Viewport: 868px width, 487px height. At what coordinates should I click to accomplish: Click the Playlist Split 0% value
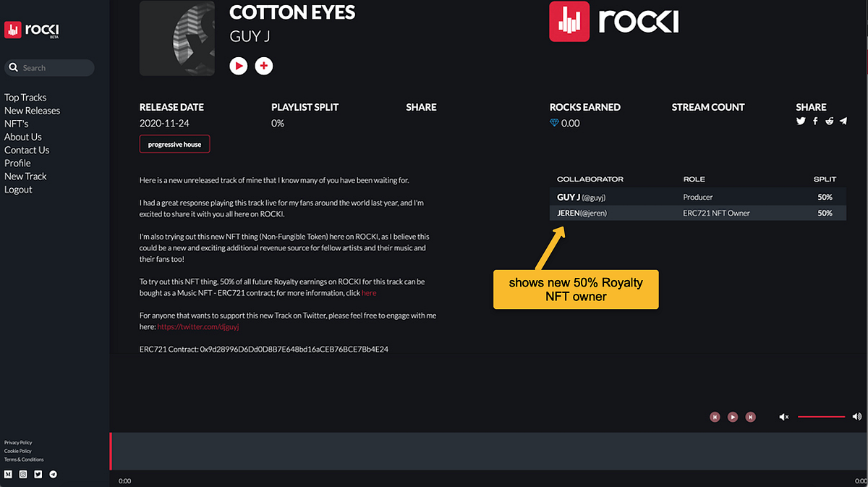(x=278, y=123)
